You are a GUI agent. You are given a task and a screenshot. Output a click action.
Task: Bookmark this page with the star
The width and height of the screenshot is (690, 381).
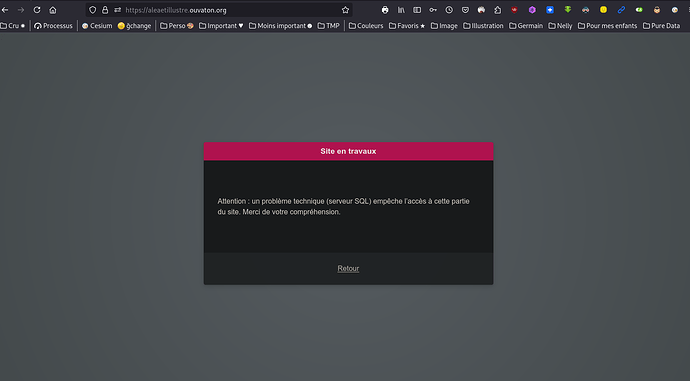pyautogui.click(x=345, y=10)
